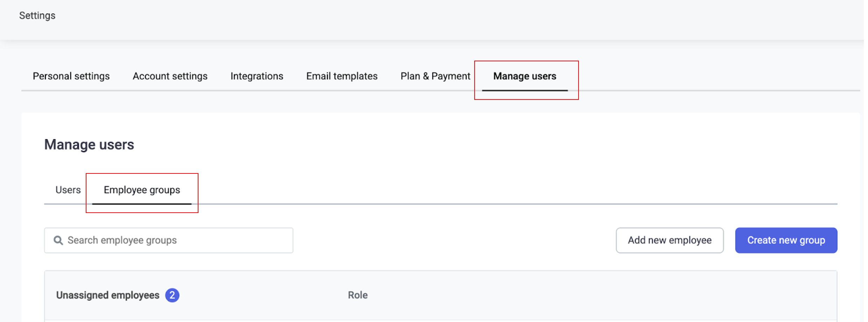The width and height of the screenshot is (868, 322).
Task: Click the magnifier search icon
Action: coord(58,240)
